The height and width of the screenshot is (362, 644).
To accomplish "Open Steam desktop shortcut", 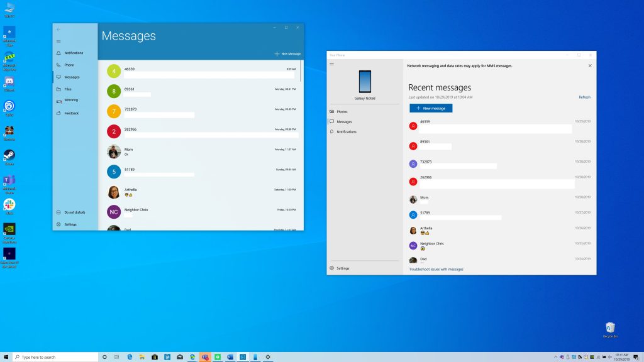I will pos(9,158).
